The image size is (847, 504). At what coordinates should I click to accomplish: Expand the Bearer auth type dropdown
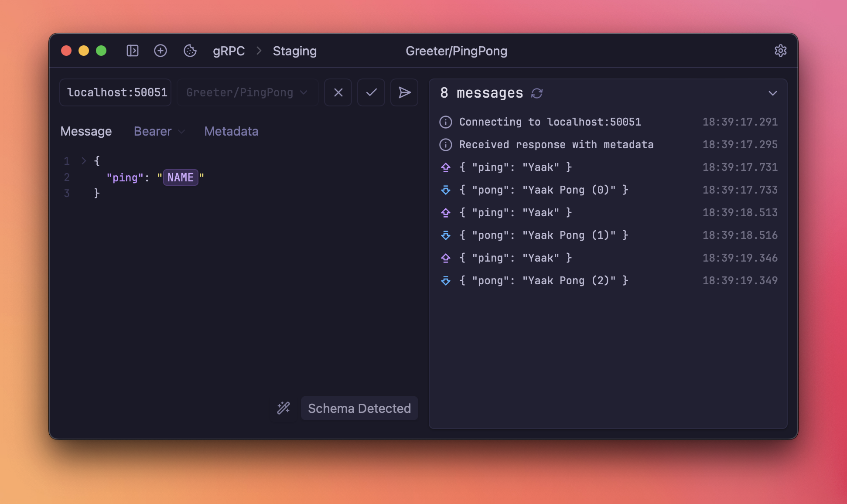pos(159,131)
